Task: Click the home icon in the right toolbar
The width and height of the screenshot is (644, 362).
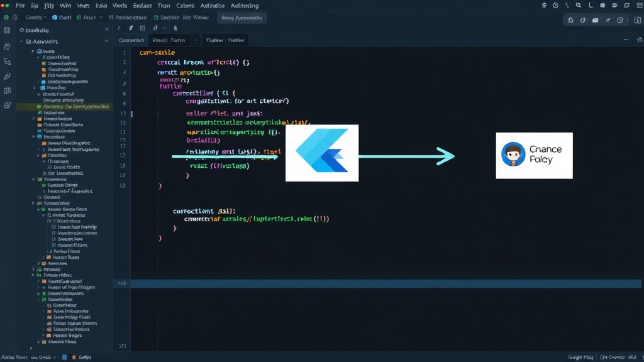Action: pyautogui.click(x=570, y=20)
